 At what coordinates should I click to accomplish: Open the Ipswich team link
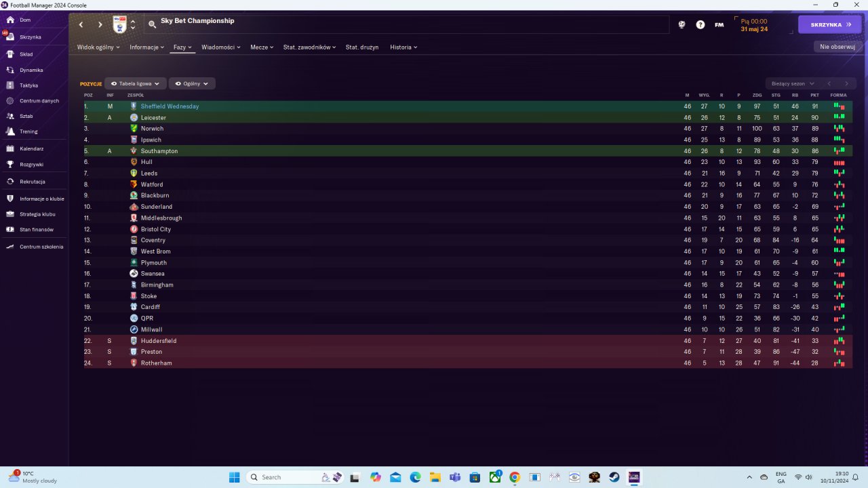click(x=151, y=140)
